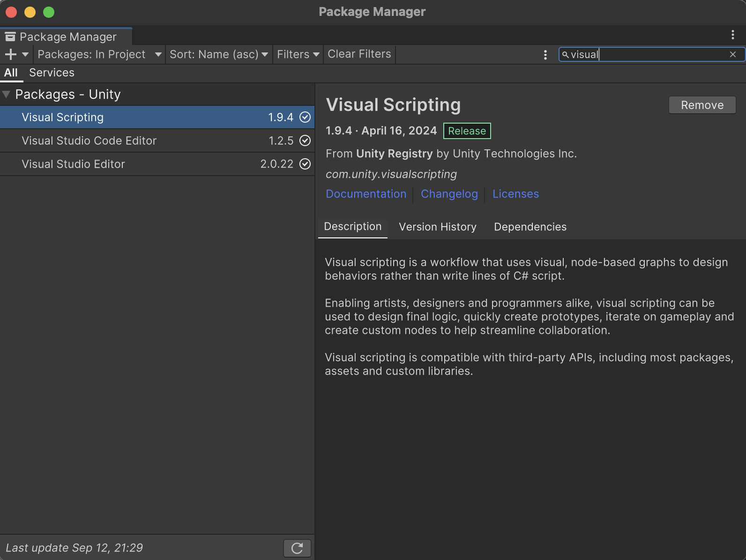Maximize the window with green button

[x=49, y=12]
